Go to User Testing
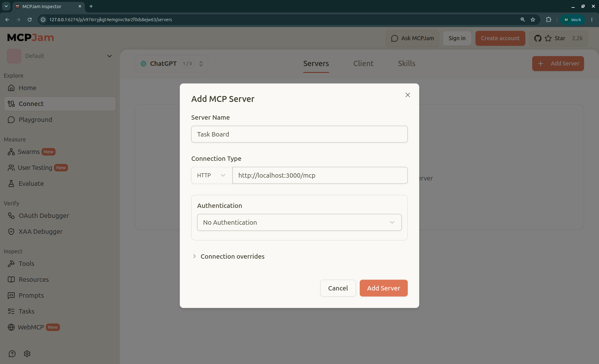 (x=60, y=168)
